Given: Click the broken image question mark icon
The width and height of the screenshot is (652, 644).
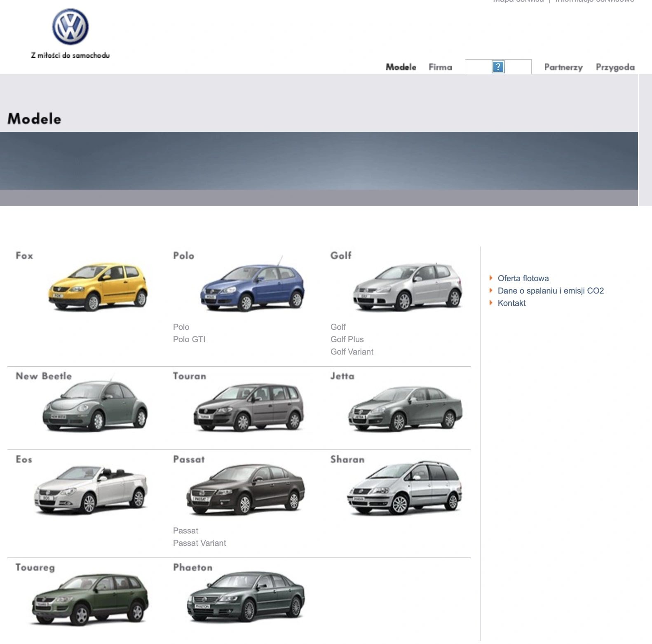Looking at the screenshot, I should click(x=498, y=67).
